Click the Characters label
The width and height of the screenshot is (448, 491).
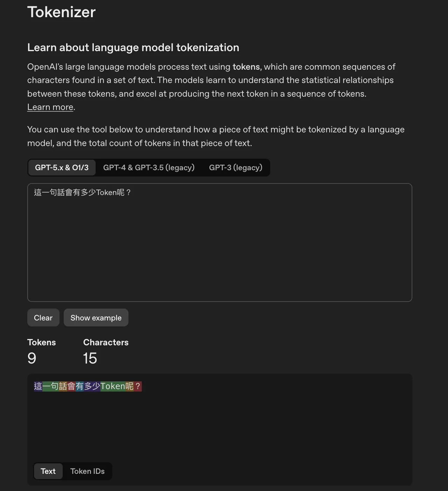(x=106, y=342)
